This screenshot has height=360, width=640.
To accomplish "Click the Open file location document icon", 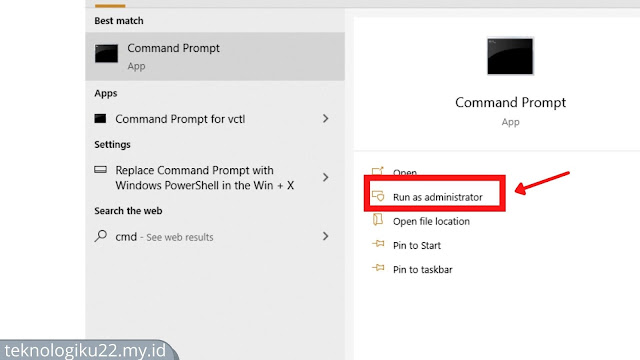I will (x=378, y=220).
